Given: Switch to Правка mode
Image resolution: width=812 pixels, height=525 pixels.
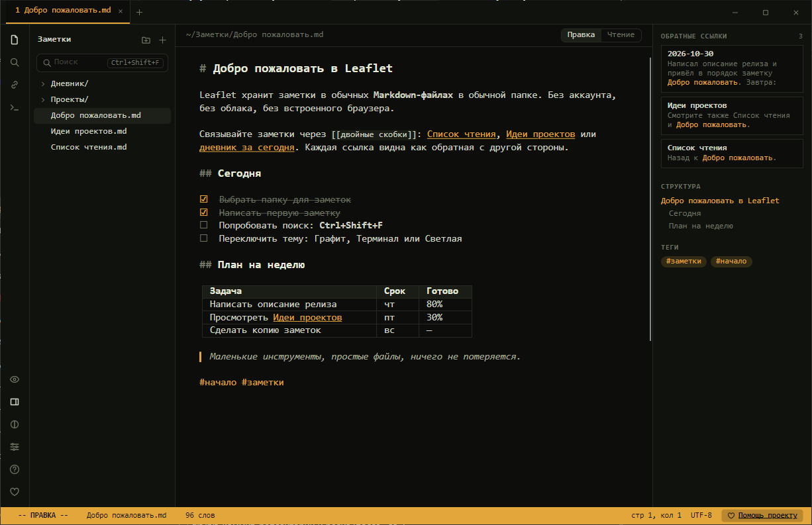Looking at the screenshot, I should pyautogui.click(x=581, y=35).
